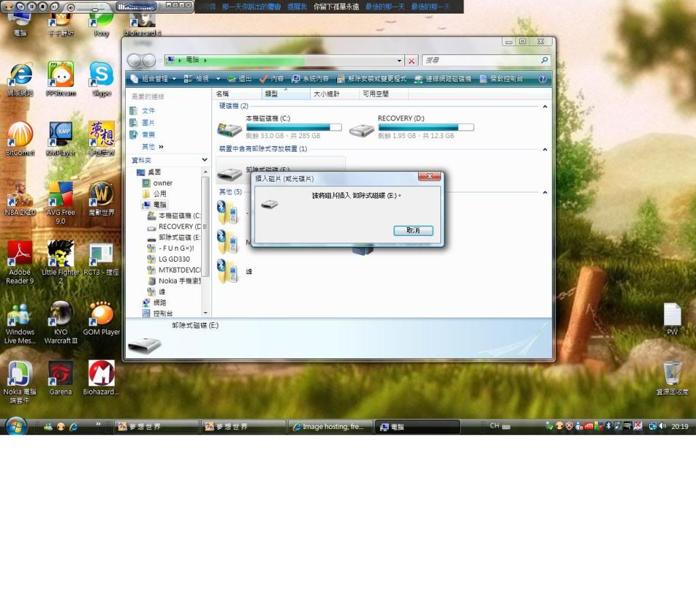Launch KMPlayer from the desktop
This screenshot has height=616, width=696.
point(60,135)
